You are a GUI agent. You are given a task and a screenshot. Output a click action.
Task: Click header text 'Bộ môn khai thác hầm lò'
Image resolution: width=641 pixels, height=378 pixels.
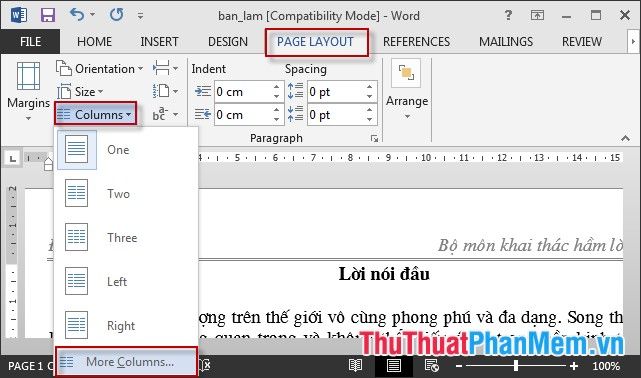[530, 245]
